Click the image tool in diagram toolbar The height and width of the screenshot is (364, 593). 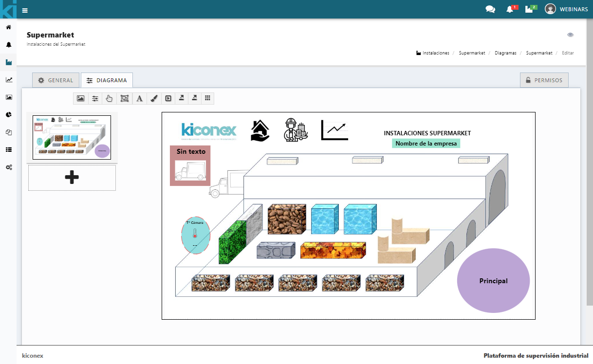pos(81,98)
